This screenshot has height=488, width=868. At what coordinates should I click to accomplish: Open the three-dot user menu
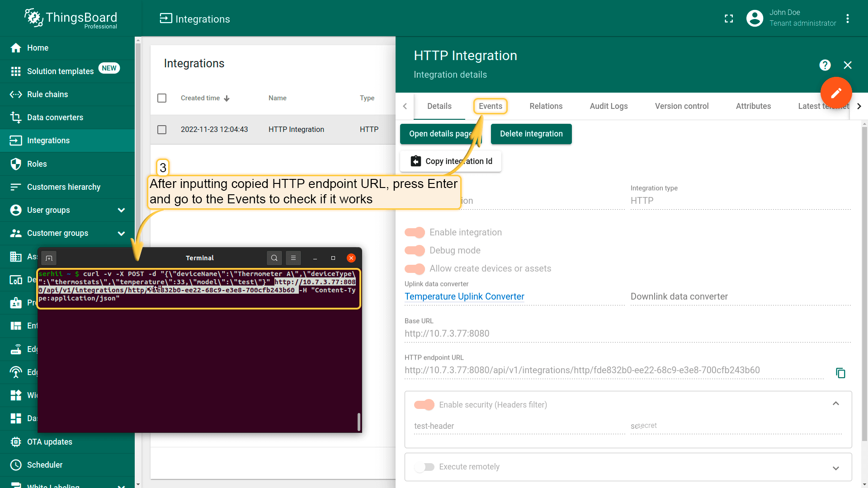tap(848, 19)
